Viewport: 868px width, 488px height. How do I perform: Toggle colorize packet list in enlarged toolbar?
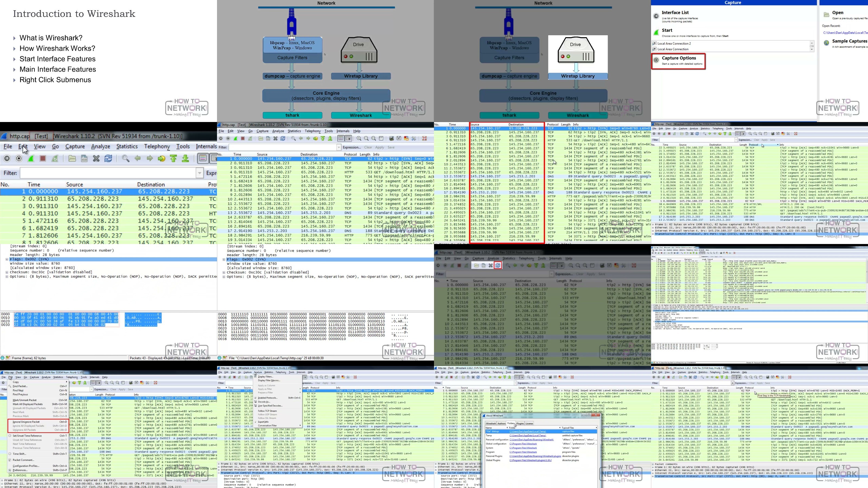point(203,158)
